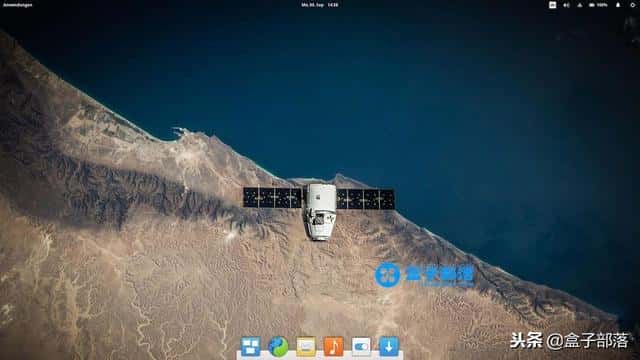The width and height of the screenshot is (640, 360).
Task: Launch the web browser from the dock
Action: click(x=278, y=347)
